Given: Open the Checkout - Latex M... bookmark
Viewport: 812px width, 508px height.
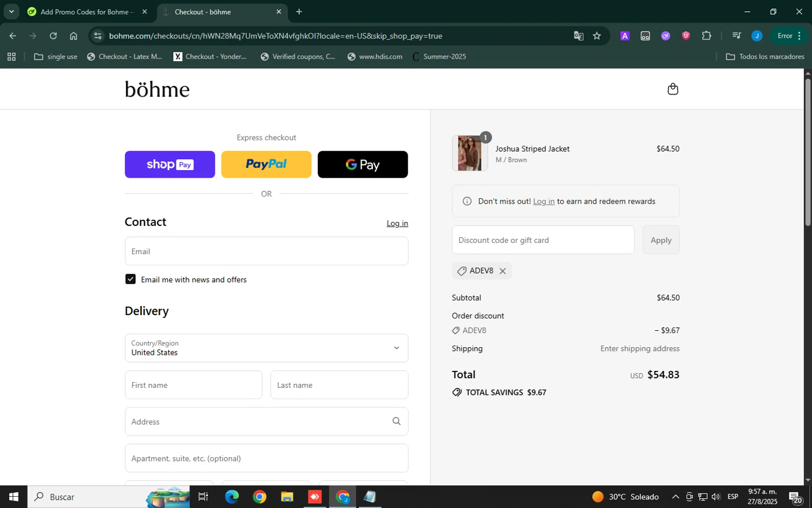Looking at the screenshot, I should point(125,56).
